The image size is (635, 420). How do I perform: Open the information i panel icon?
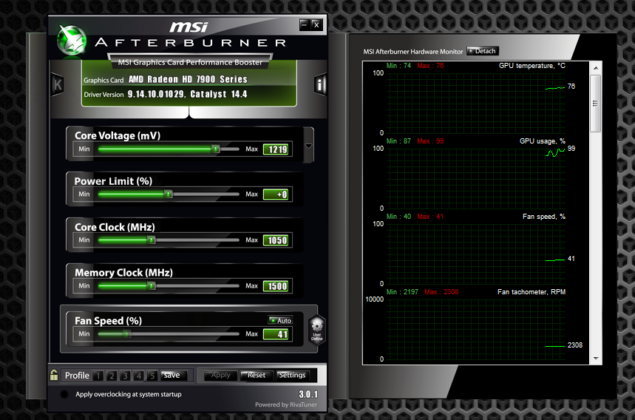click(320, 84)
